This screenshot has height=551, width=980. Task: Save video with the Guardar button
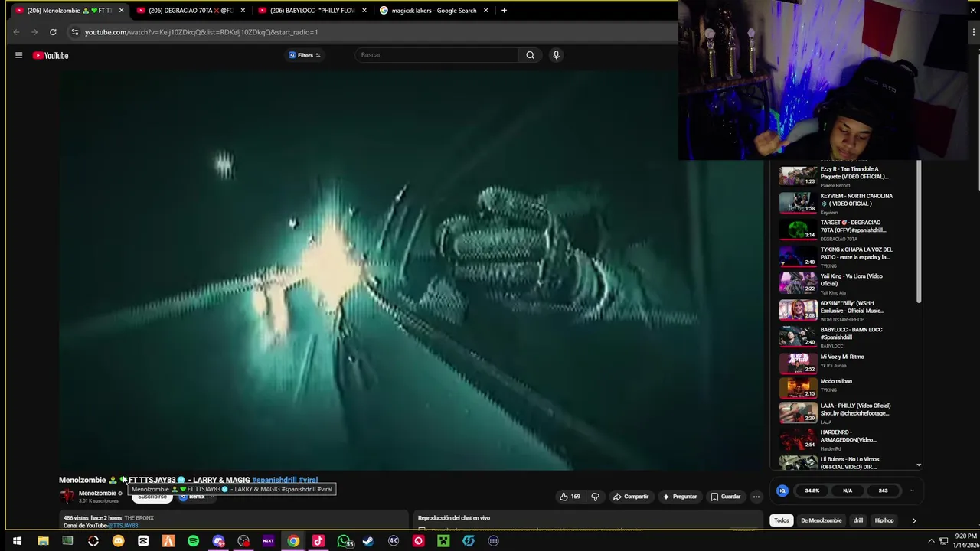[x=726, y=497]
